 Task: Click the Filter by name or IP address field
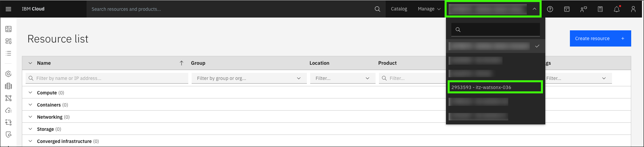107,78
